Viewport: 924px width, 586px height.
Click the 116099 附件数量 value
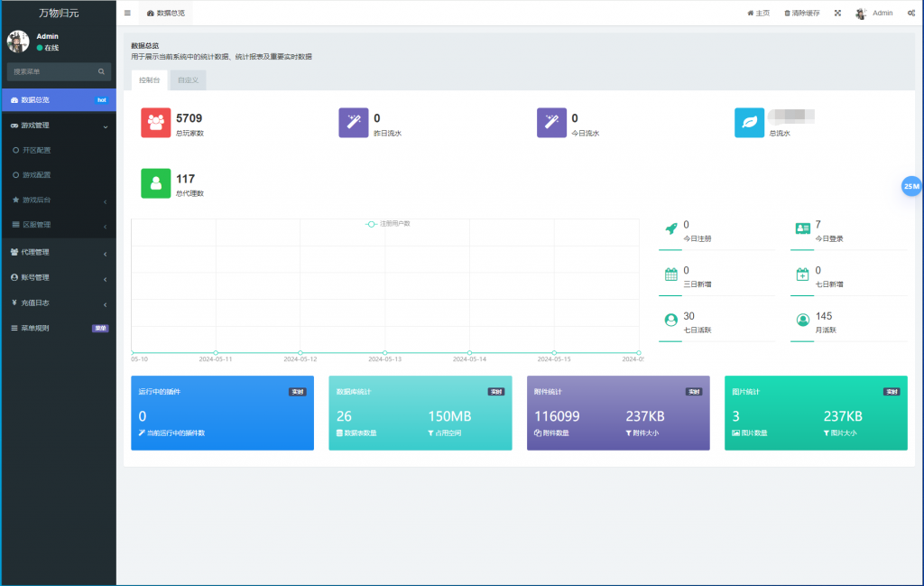[x=557, y=417]
